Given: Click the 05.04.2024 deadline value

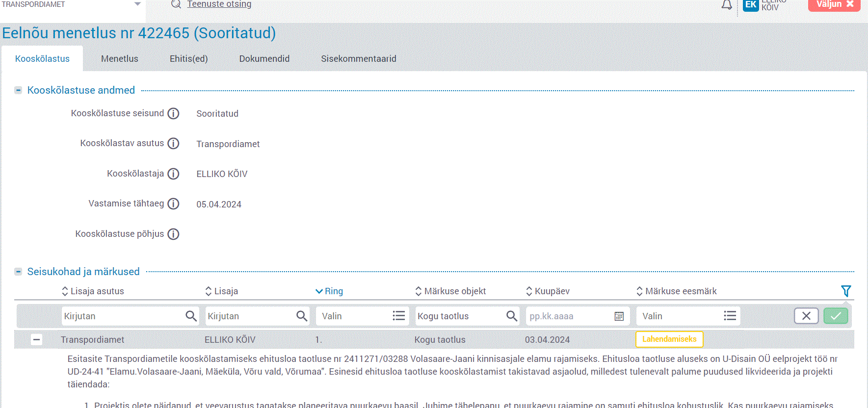Looking at the screenshot, I should [219, 204].
